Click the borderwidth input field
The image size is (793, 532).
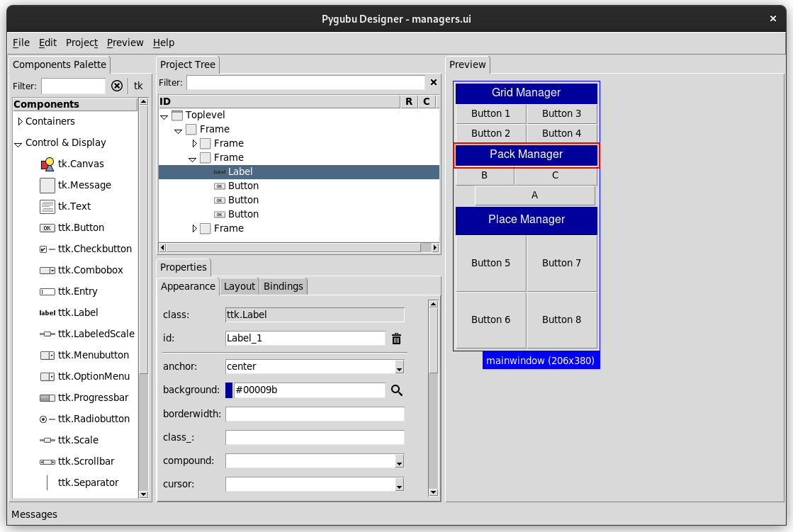pyautogui.click(x=315, y=414)
